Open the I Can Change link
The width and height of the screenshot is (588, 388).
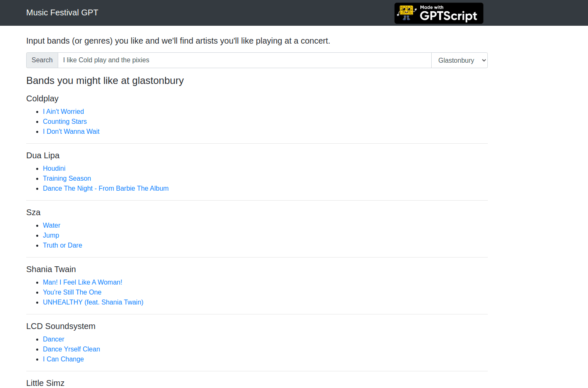click(x=63, y=359)
